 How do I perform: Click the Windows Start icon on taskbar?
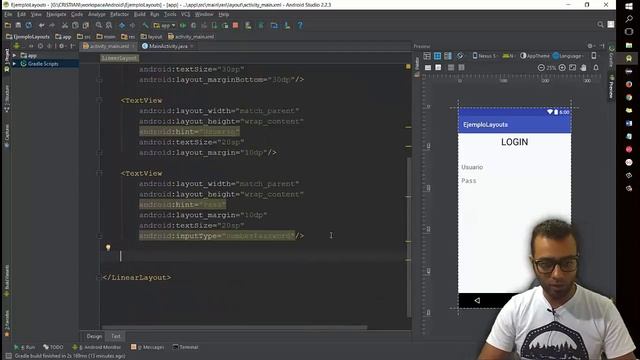[629, 6]
